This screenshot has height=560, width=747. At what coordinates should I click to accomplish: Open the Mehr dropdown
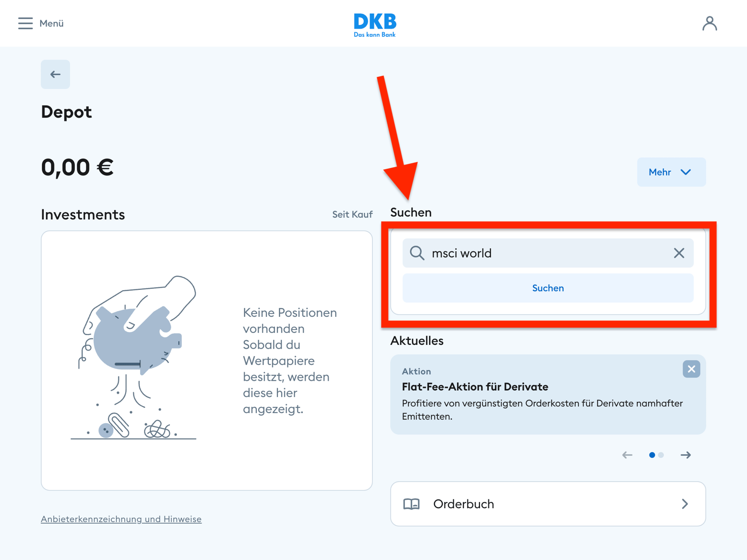point(671,172)
